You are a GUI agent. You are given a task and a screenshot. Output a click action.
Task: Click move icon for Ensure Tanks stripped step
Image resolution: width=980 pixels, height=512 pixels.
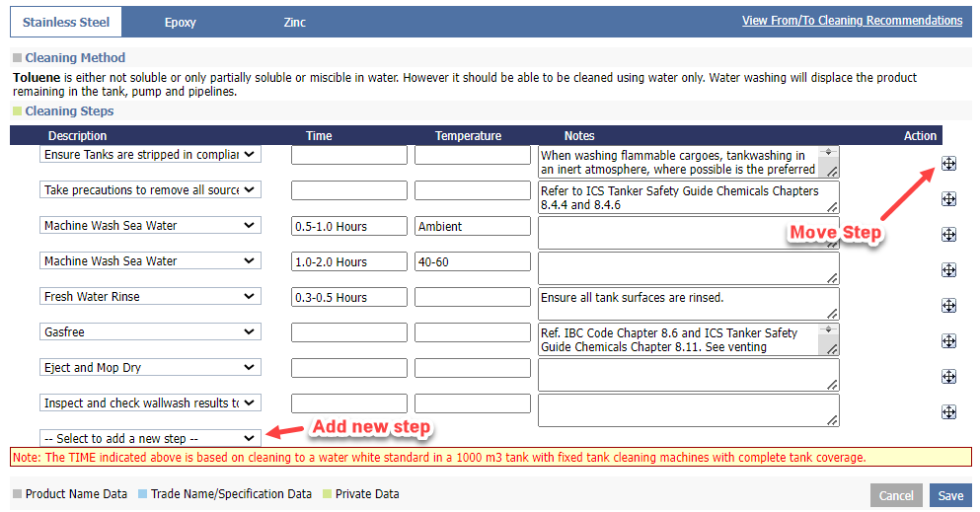click(948, 164)
